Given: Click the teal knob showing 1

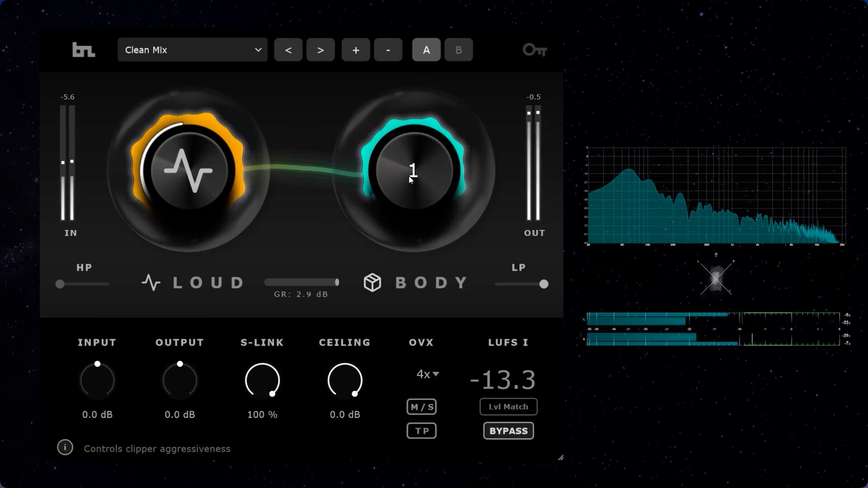Looking at the screenshot, I should coord(414,171).
